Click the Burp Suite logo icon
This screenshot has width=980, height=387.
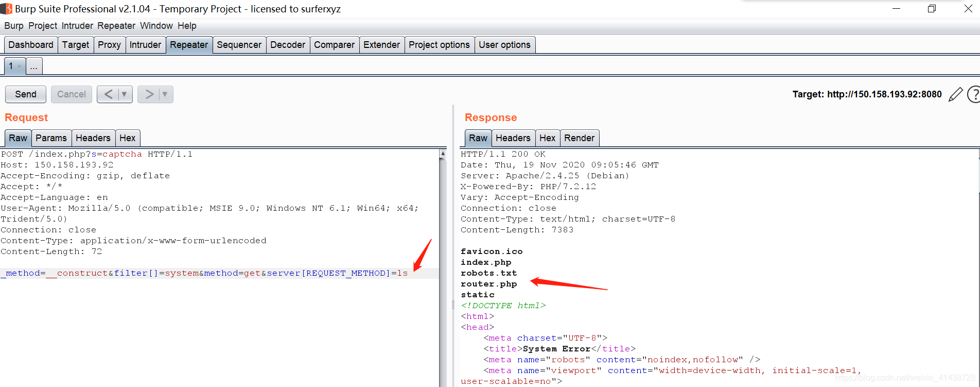6,9
